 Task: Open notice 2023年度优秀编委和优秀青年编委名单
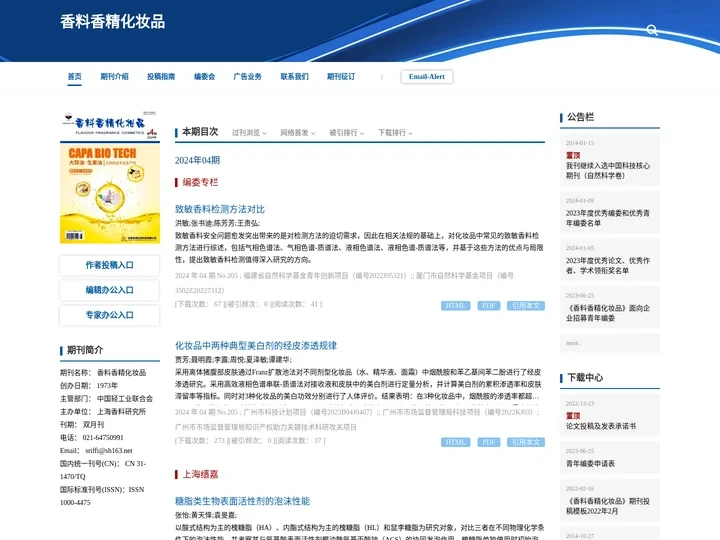click(x=608, y=218)
